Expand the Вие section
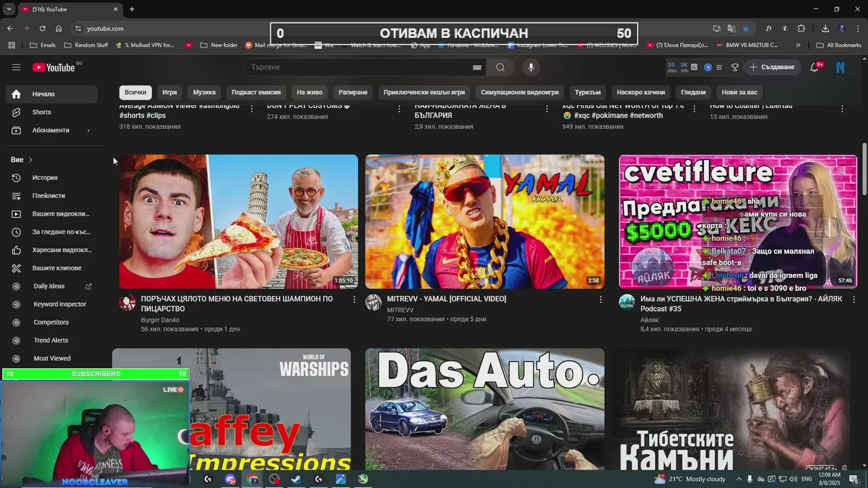The image size is (868, 488). point(22,160)
